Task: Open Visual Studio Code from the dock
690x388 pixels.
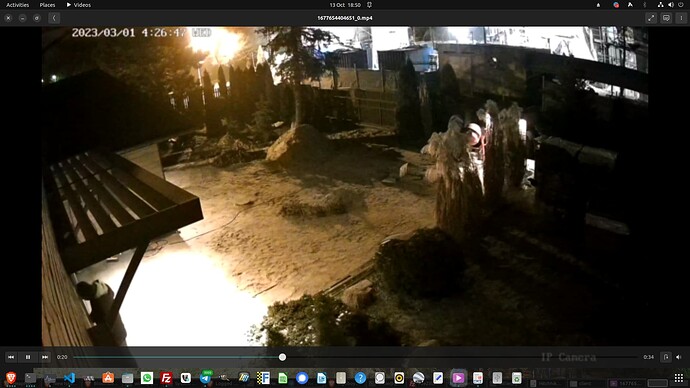Action: point(69,378)
